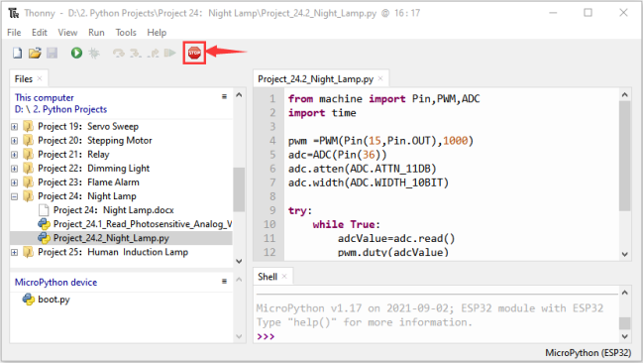The width and height of the screenshot is (644, 363).
Task: Click the Debug current script bug icon
Action: pos(94,53)
